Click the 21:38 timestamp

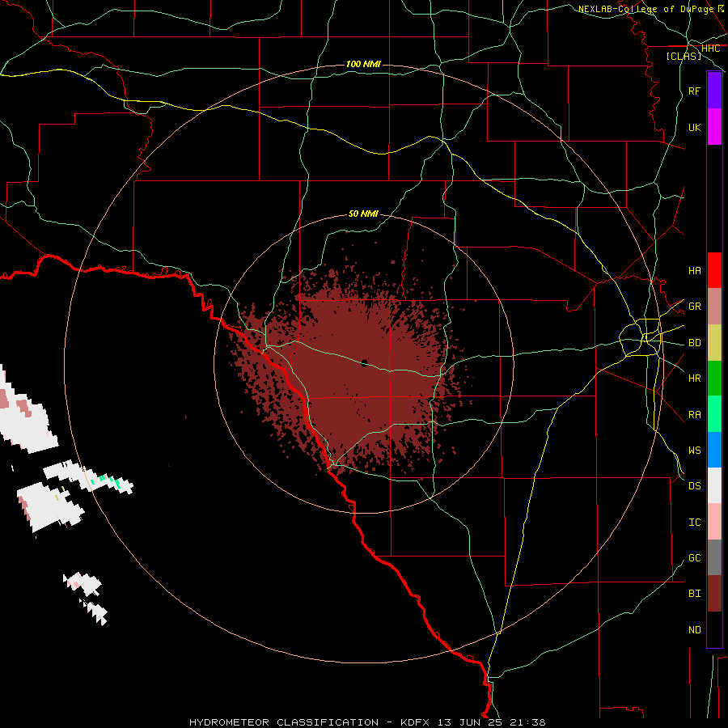pos(527,722)
